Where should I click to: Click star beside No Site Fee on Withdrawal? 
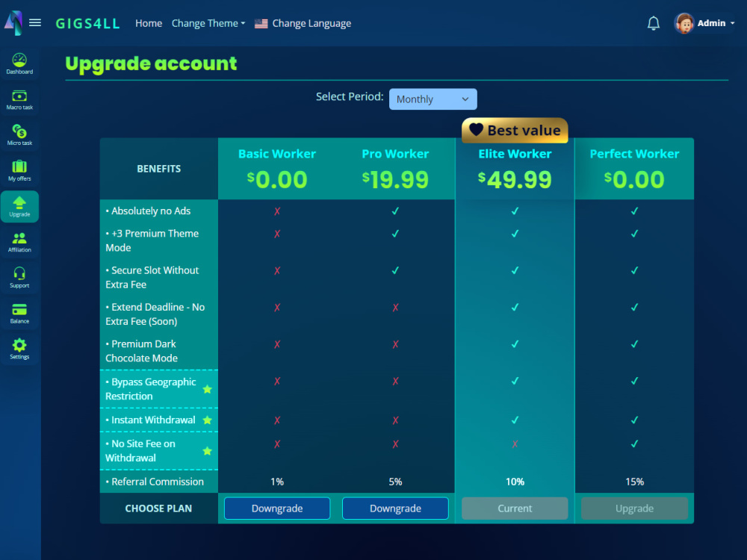point(207,451)
